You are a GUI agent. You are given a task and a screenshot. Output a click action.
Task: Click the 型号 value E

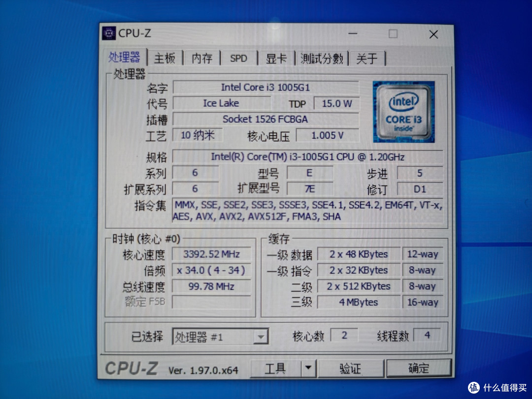tap(309, 173)
